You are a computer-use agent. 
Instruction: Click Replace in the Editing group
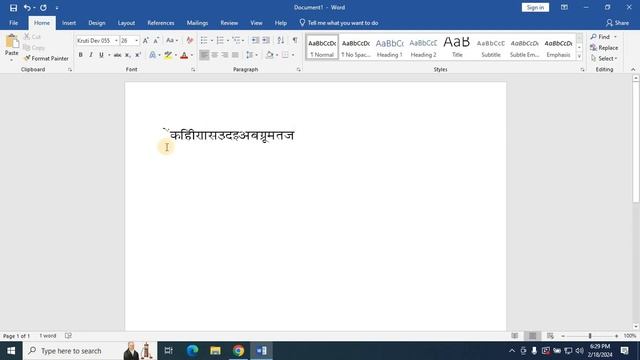point(604,48)
